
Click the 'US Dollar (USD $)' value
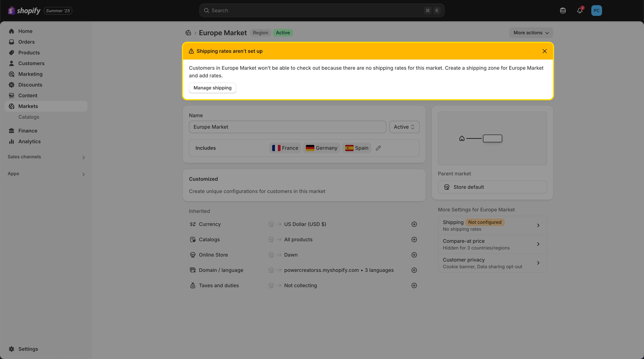[x=305, y=224]
